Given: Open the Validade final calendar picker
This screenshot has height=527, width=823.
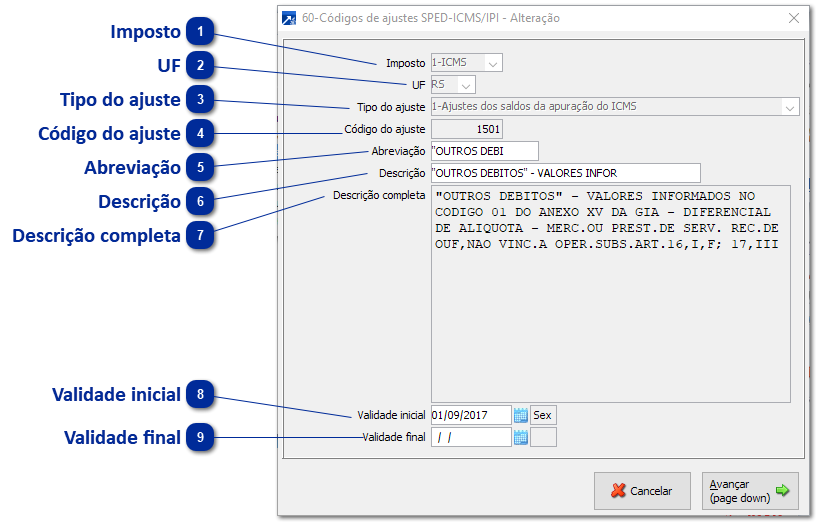Looking at the screenshot, I should (x=520, y=437).
